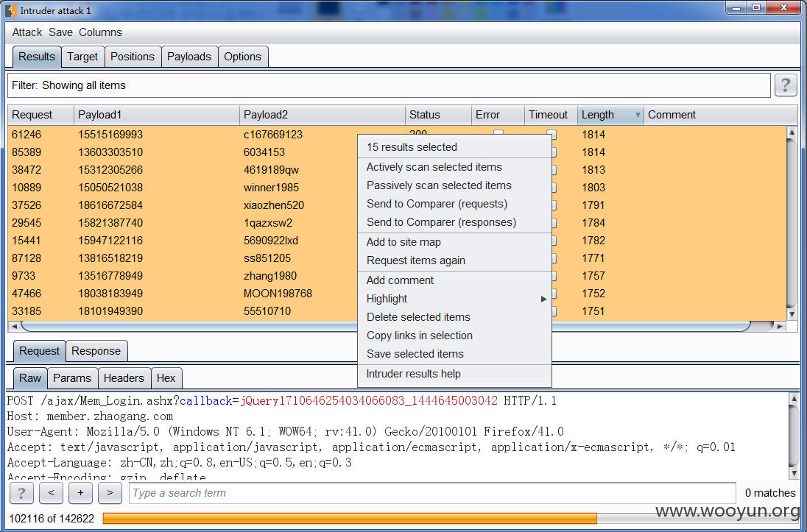Open Intruder results help entry

pyautogui.click(x=454, y=374)
